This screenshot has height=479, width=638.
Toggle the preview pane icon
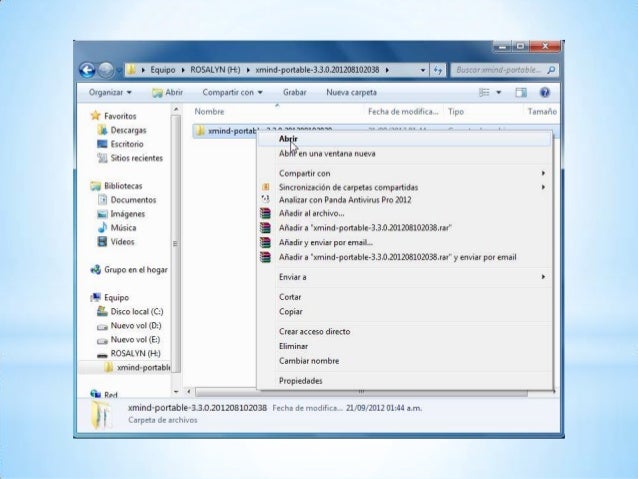click(521, 92)
